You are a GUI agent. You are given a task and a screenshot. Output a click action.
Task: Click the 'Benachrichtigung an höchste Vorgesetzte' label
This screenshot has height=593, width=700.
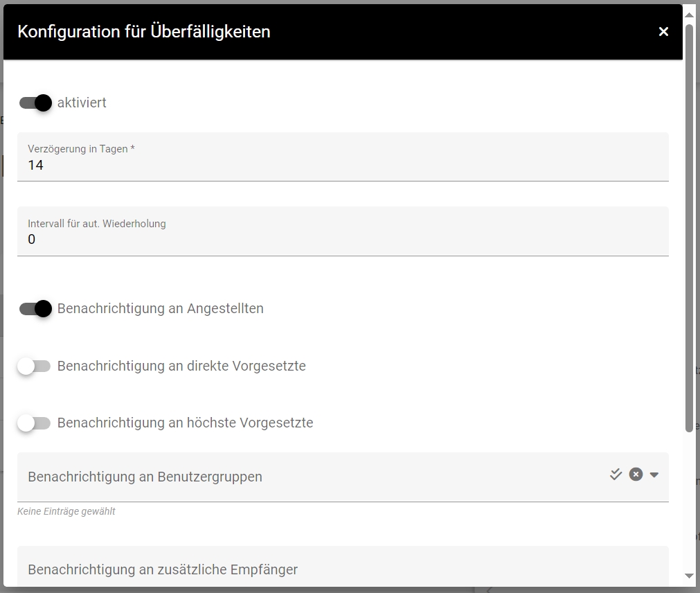[185, 423]
